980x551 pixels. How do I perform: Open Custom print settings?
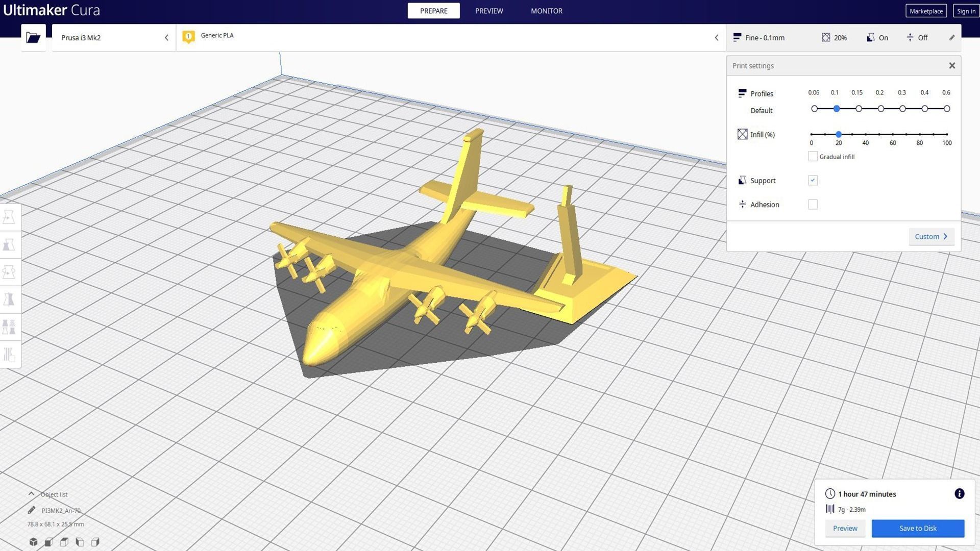[x=932, y=237]
